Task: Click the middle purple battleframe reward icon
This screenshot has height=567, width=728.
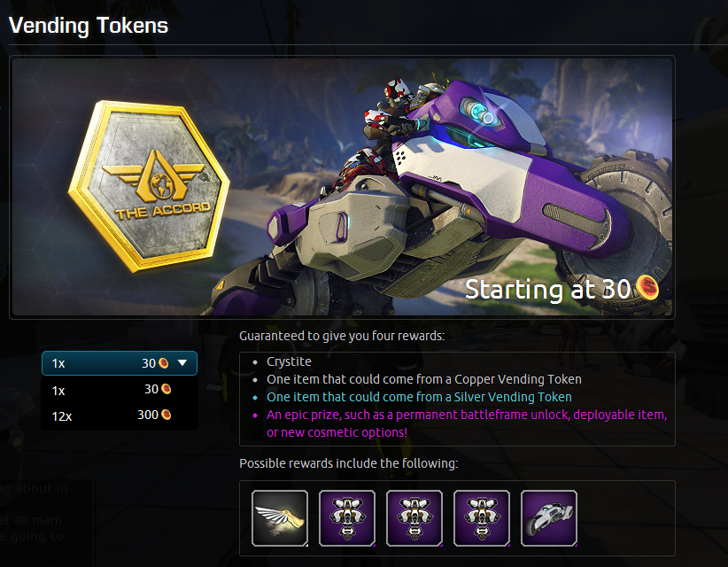Action: coord(414,517)
